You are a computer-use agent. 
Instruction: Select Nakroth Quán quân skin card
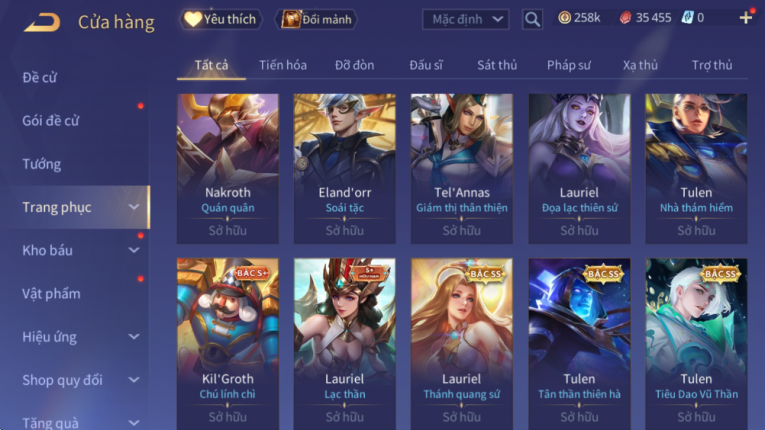228,168
